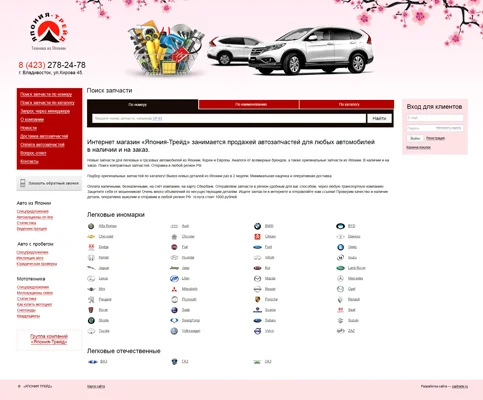Open the Инспекция авто link
The height and width of the screenshot is (400, 483).
30,258
